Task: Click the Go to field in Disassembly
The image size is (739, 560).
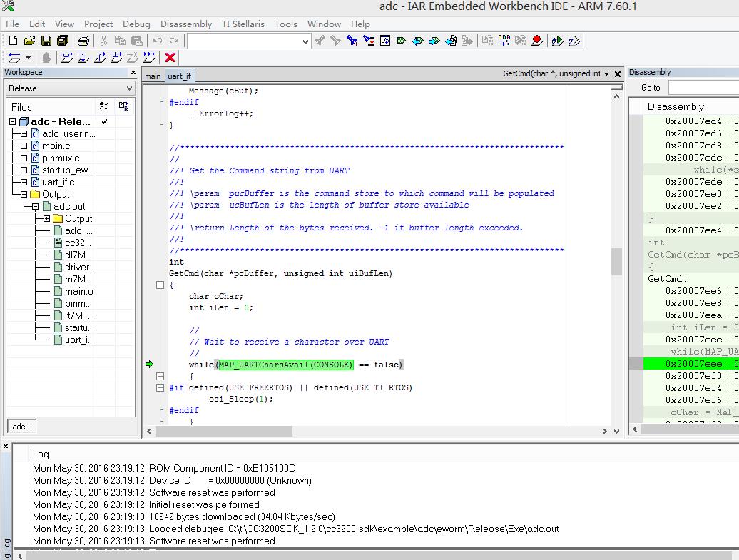Action: tap(703, 88)
